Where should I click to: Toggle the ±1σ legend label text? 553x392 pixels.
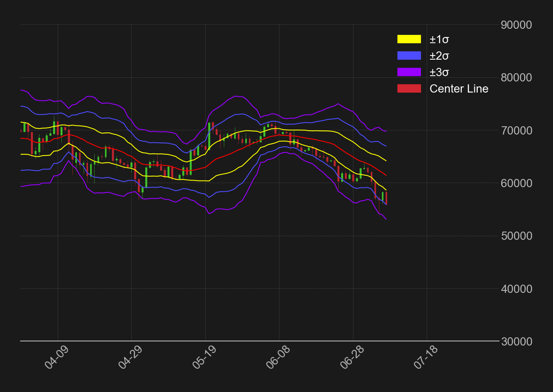(x=439, y=39)
